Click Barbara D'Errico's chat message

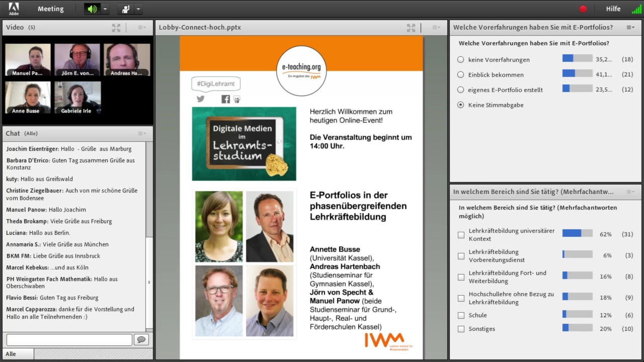click(x=71, y=164)
